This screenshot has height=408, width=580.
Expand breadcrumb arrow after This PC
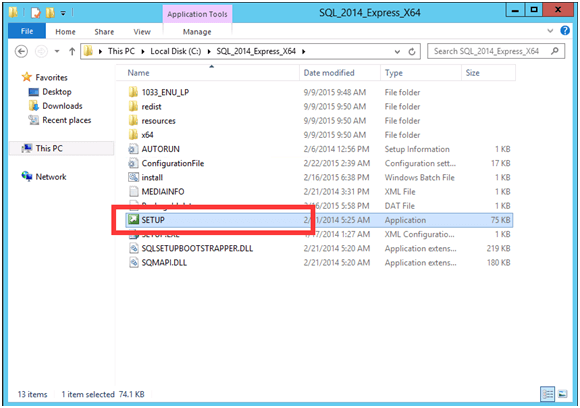coord(142,52)
